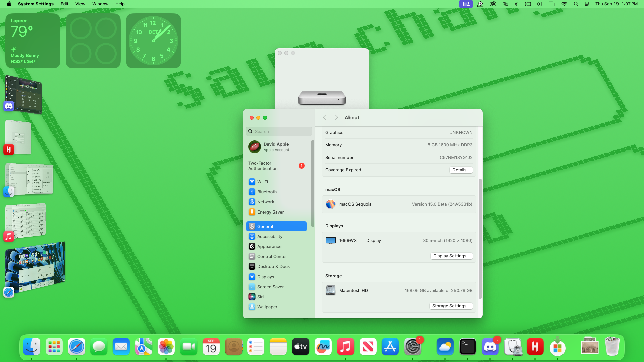Open Control Center from menu bar
This screenshot has width=644, height=362.
(587, 4)
